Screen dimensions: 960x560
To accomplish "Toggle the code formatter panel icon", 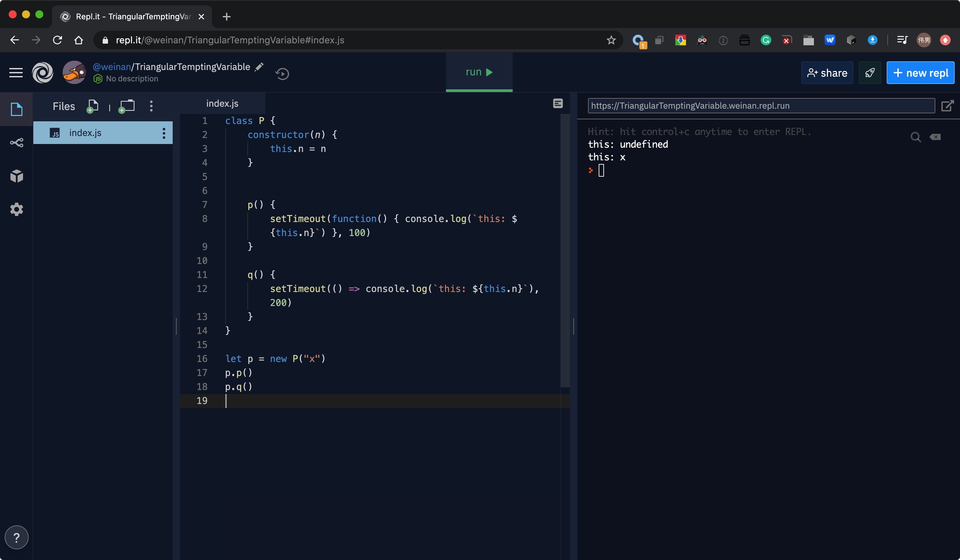I will [558, 104].
